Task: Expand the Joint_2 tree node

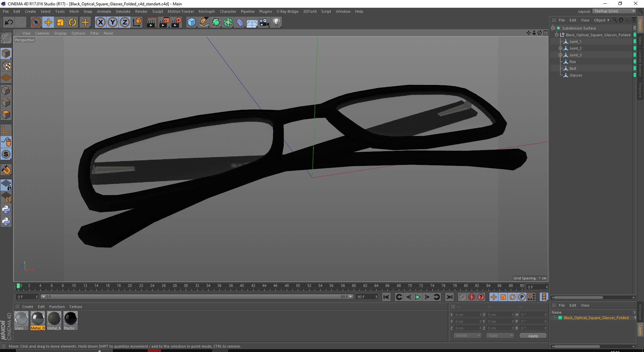Action: pyautogui.click(x=560, y=48)
